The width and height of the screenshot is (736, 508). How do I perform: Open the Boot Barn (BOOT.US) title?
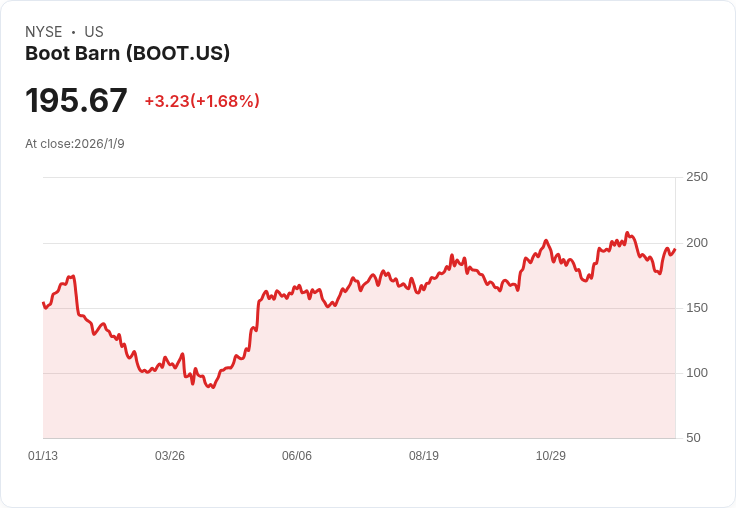pyautogui.click(x=127, y=54)
